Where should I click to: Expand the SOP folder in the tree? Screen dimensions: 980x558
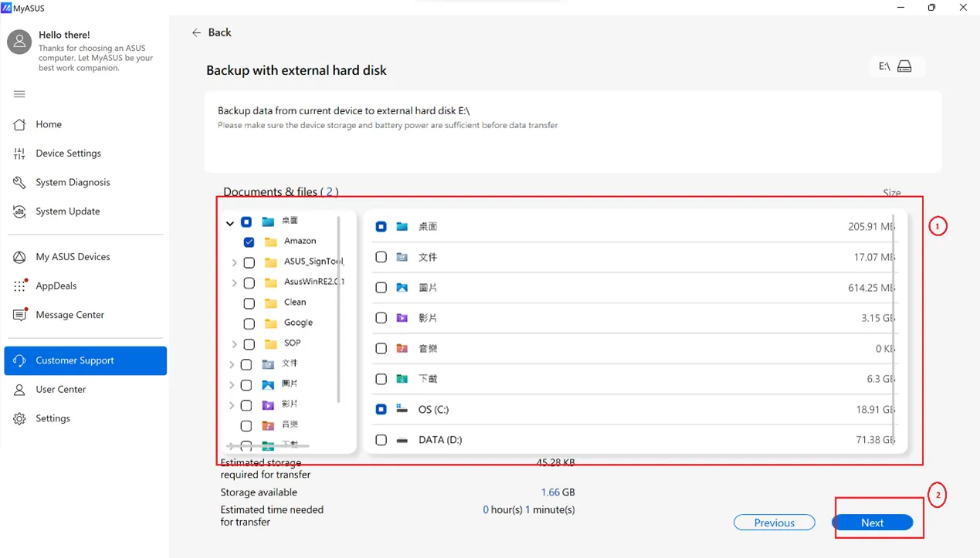234,343
